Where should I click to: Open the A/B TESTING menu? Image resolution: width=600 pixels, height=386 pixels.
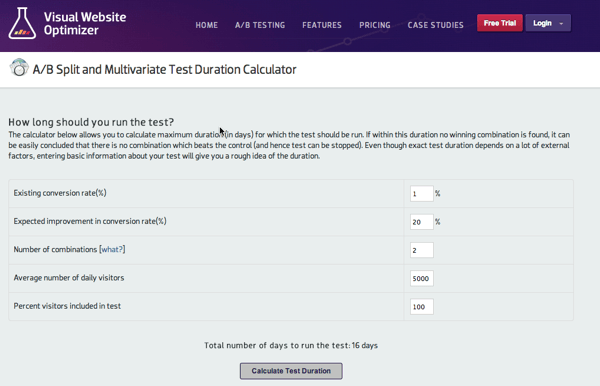point(260,25)
